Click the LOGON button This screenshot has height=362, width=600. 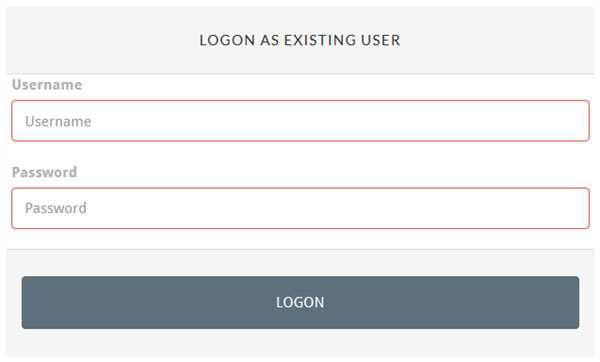click(300, 302)
